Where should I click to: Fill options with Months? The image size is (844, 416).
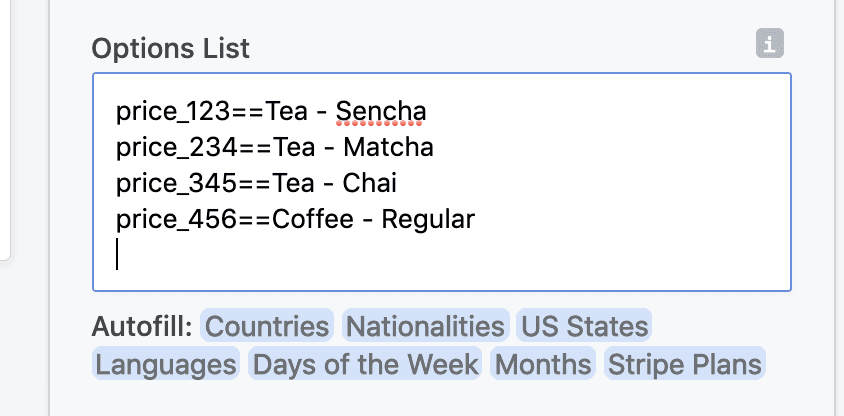click(x=543, y=364)
